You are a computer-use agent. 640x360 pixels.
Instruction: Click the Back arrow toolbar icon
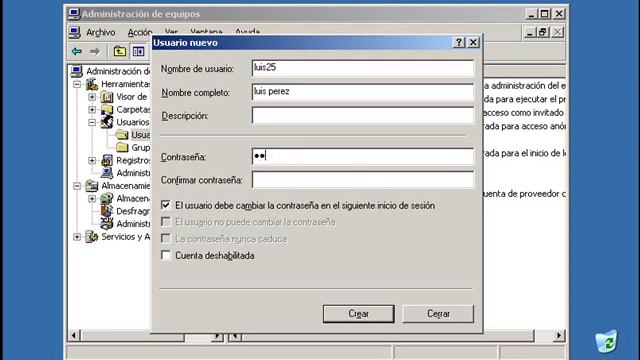(x=77, y=51)
